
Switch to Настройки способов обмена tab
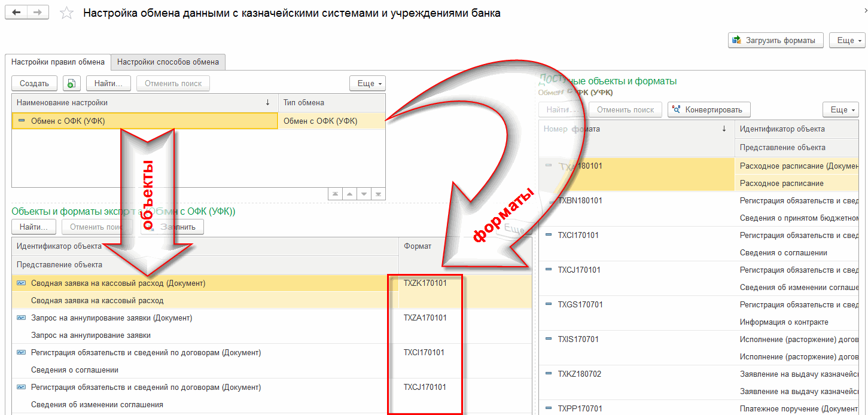[x=168, y=62]
